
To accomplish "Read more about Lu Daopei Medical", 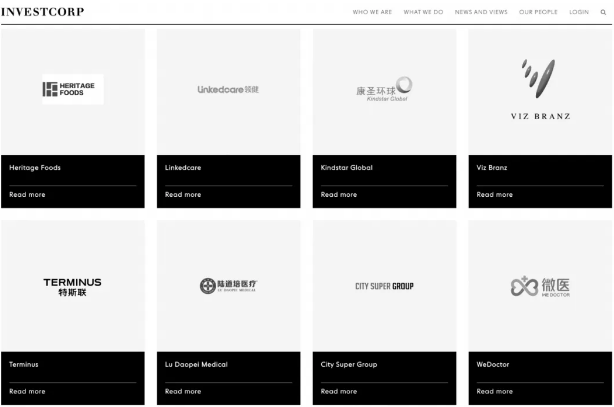I will pos(183,391).
